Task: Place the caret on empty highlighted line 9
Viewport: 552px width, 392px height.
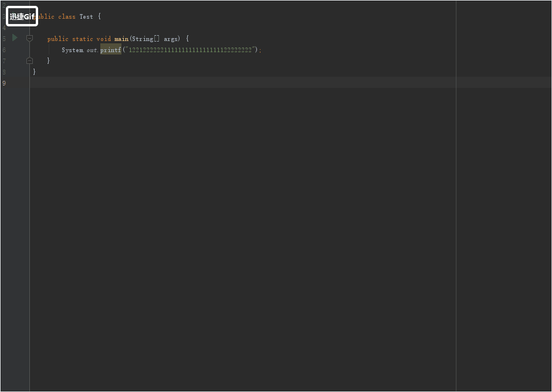Action: click(235, 83)
